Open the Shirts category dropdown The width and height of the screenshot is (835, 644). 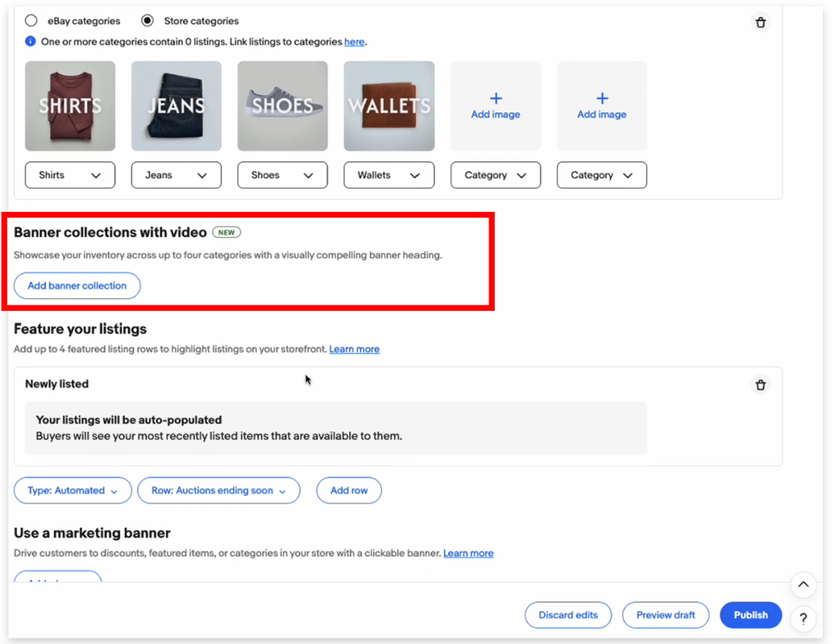coord(70,175)
